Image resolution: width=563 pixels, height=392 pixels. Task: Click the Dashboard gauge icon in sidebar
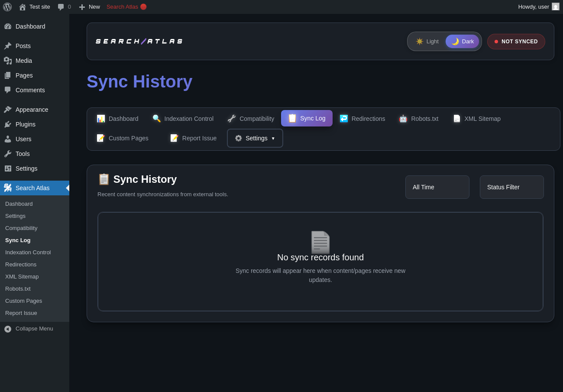click(8, 26)
